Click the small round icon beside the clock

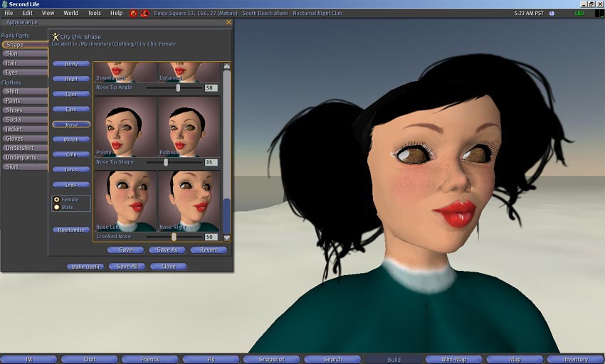[x=552, y=13]
